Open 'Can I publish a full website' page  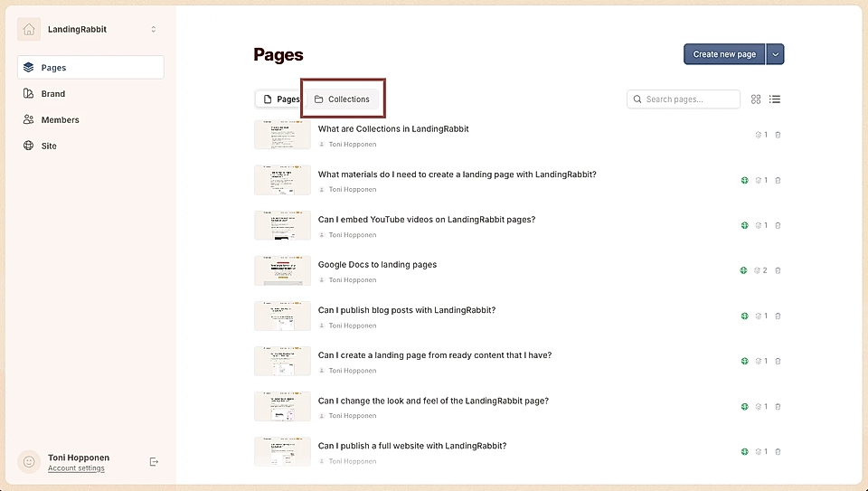pos(412,446)
